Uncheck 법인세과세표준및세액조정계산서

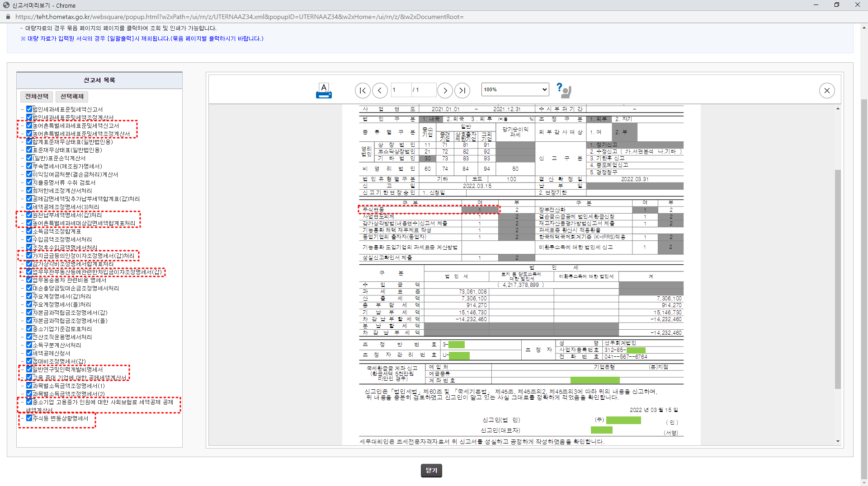tap(29, 117)
